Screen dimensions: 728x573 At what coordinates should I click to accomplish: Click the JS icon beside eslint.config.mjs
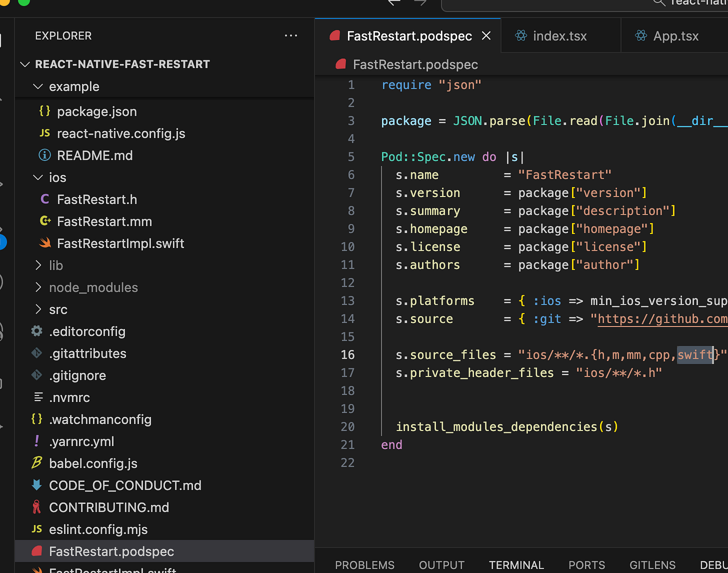[37, 529]
